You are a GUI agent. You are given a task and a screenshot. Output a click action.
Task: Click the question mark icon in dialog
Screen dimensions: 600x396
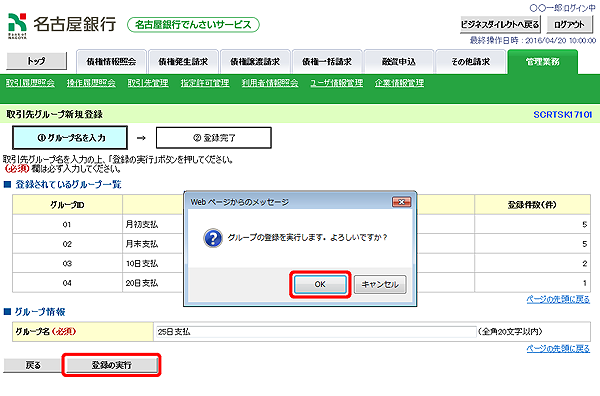click(x=213, y=238)
